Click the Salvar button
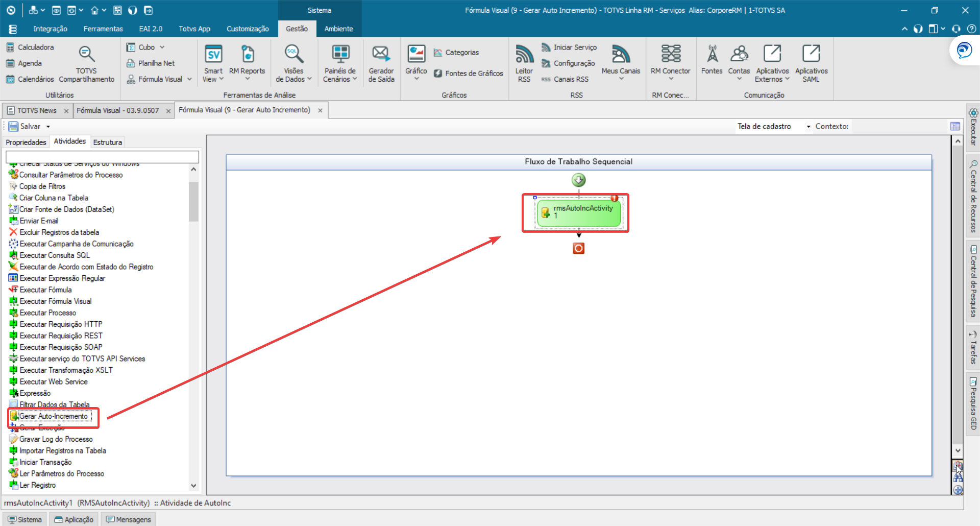 [x=24, y=126]
